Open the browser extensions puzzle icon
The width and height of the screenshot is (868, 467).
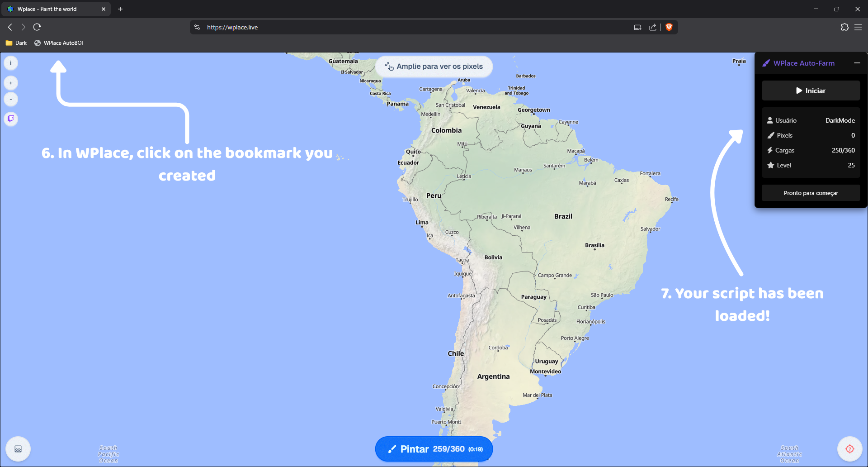[844, 27]
